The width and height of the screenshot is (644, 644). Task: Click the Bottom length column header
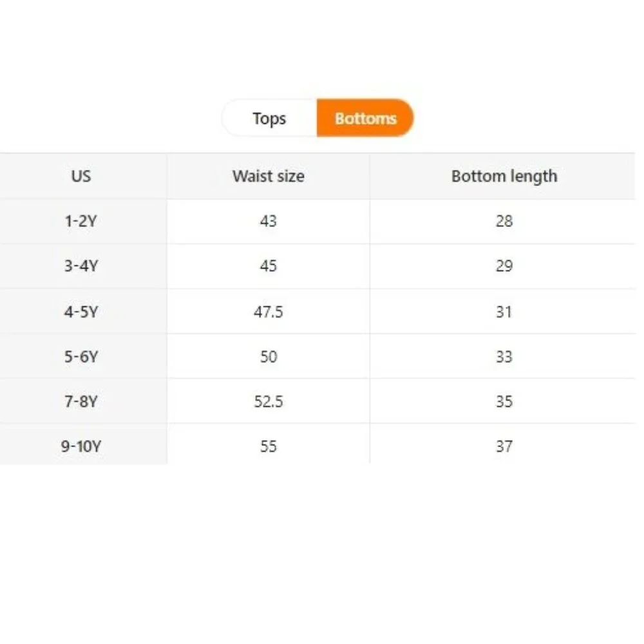(x=504, y=176)
